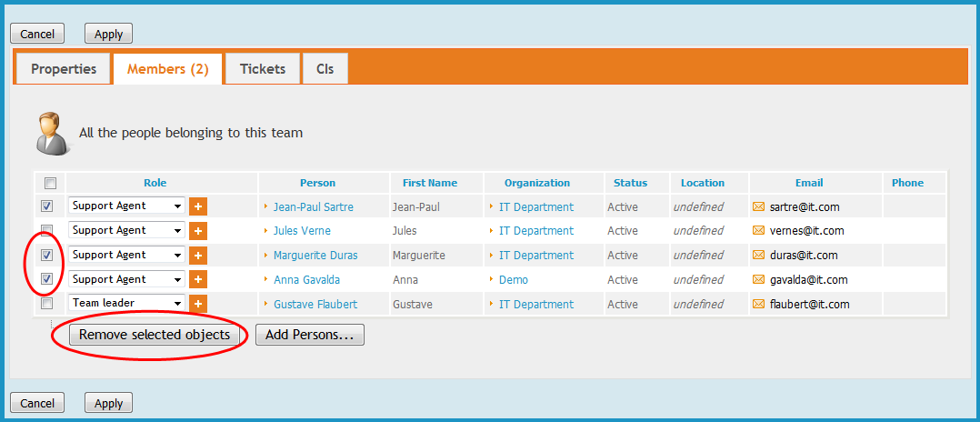Open the Demo organization link
Viewport: 980px width, 422px height.
pos(514,280)
